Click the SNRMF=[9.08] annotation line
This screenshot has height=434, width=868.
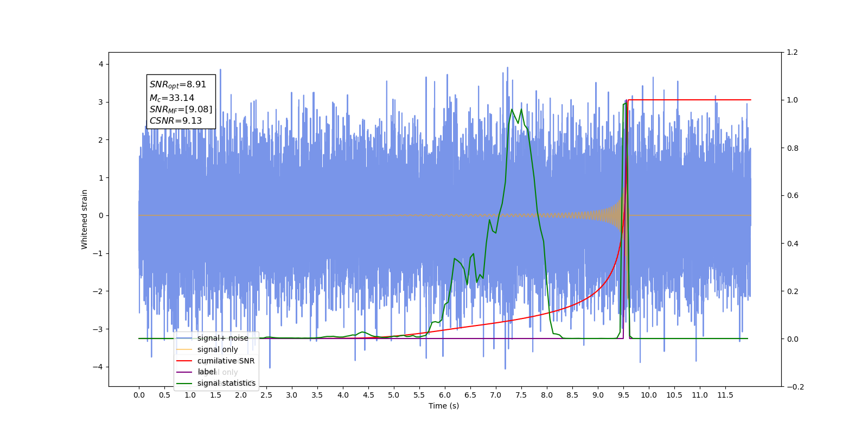(181, 110)
